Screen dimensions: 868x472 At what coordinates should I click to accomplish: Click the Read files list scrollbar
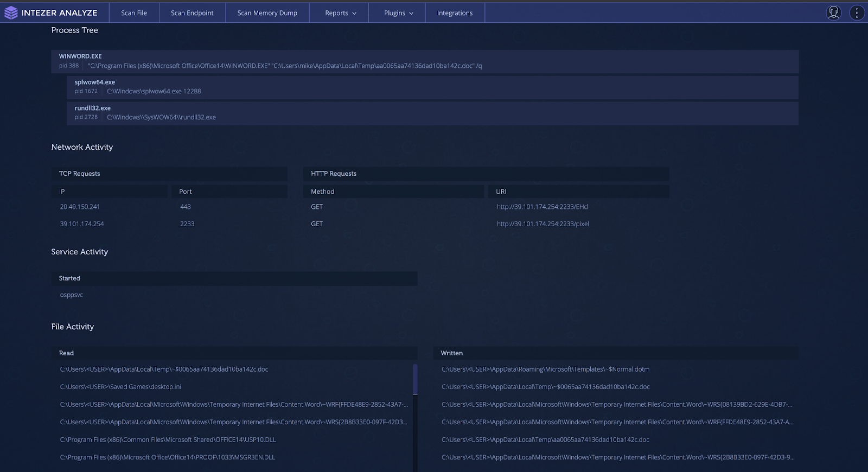[415, 380]
